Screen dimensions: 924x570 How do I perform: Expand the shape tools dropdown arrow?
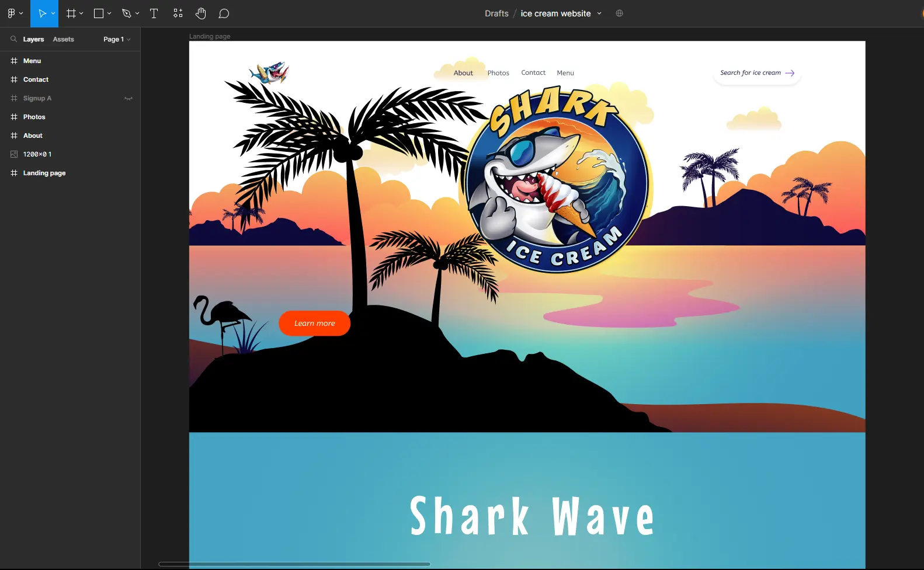coord(109,13)
